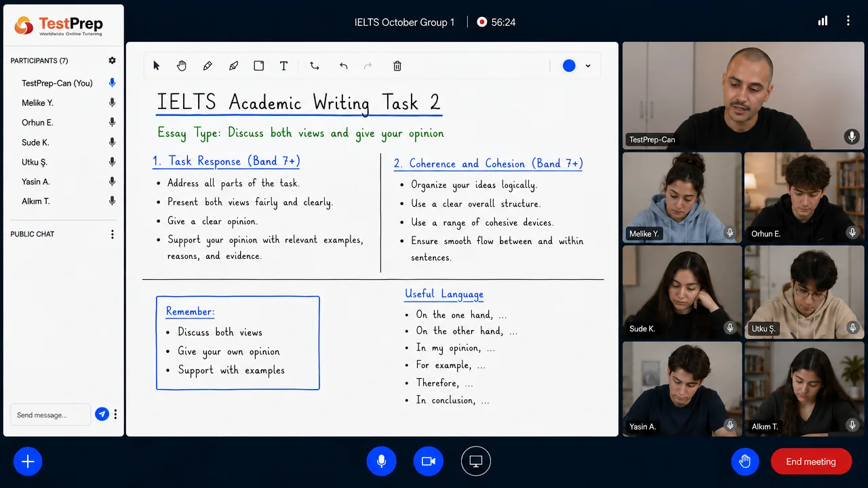Open connection signal strength indicator
This screenshot has width=868, height=488.
pyautogui.click(x=823, y=21)
